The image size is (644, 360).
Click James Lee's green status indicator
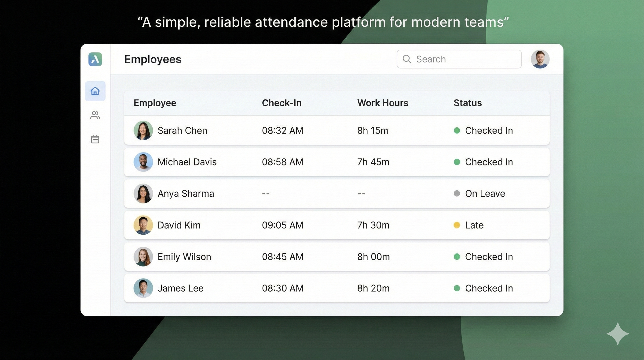click(457, 288)
